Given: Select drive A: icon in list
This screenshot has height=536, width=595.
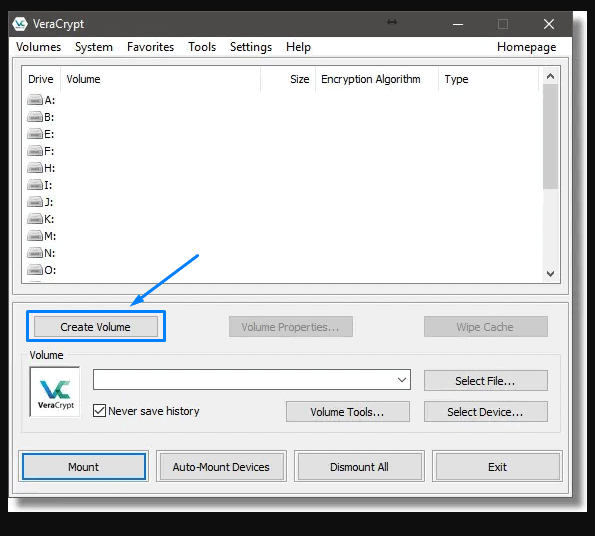Looking at the screenshot, I should [35, 100].
